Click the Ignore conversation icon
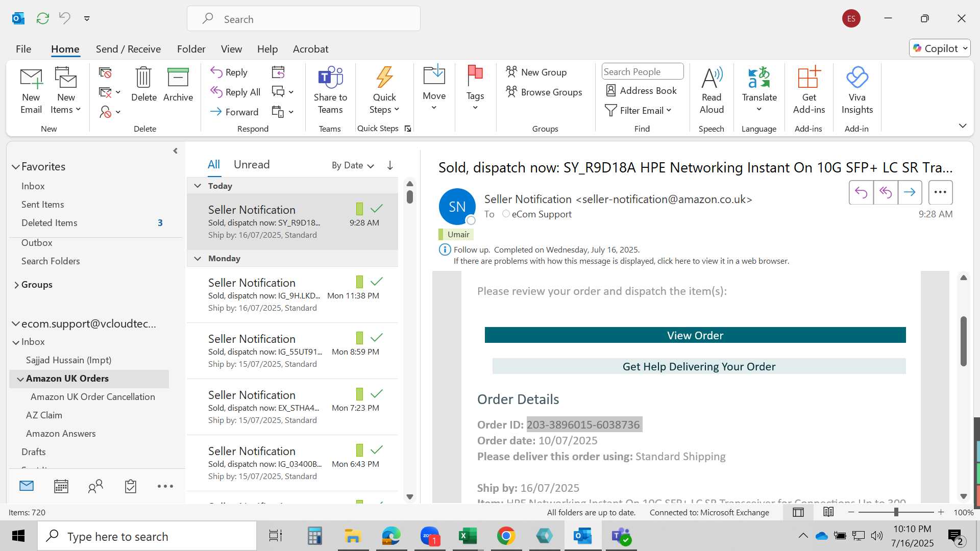 105,73
